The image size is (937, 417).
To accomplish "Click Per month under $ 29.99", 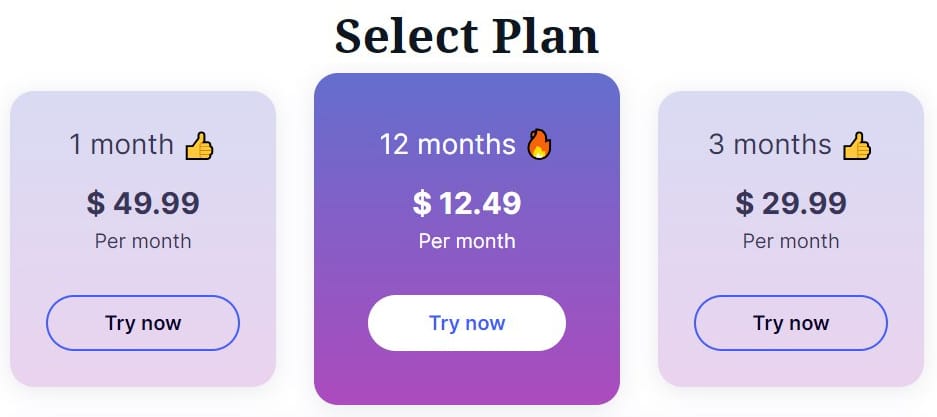I will [791, 241].
